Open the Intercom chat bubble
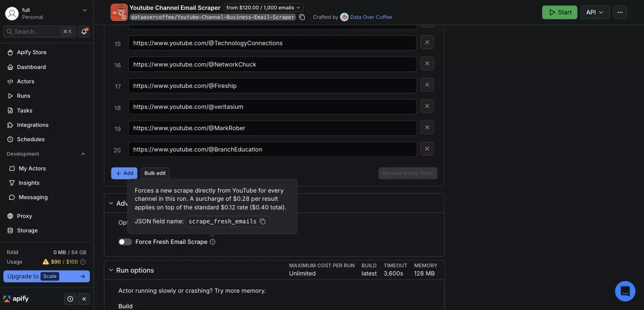The height and width of the screenshot is (310, 644). click(625, 291)
